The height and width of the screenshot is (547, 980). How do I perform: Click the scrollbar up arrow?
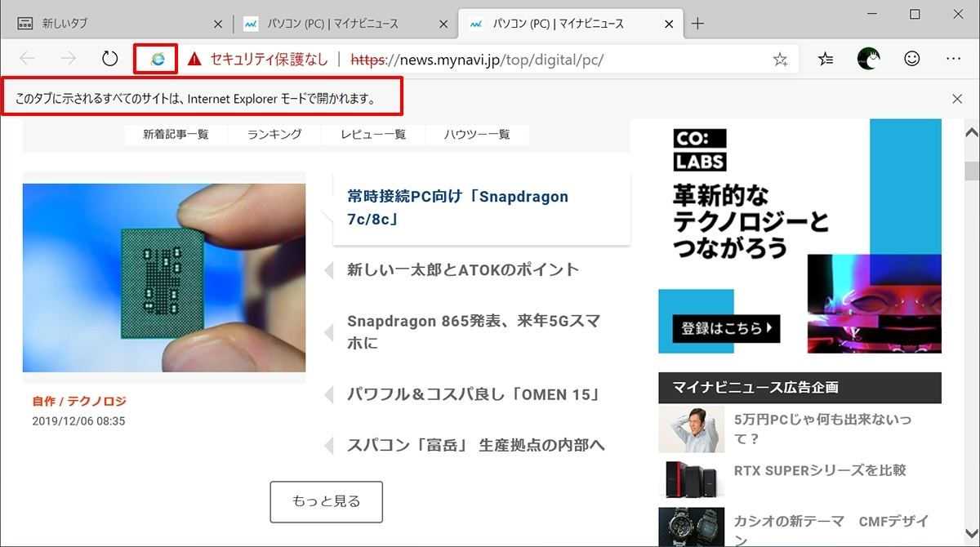[x=972, y=133]
